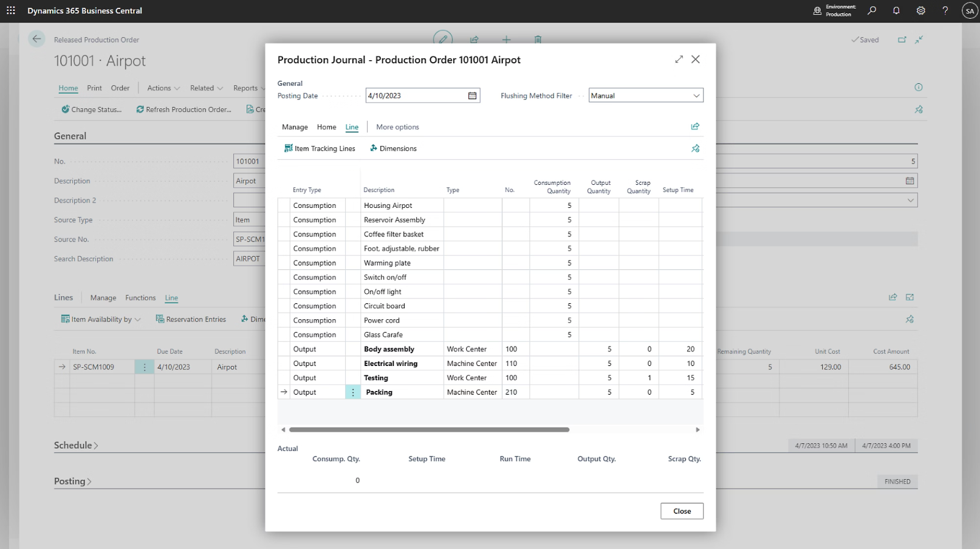Open Item Tracking Lines
The image size is (980, 549).
(320, 148)
